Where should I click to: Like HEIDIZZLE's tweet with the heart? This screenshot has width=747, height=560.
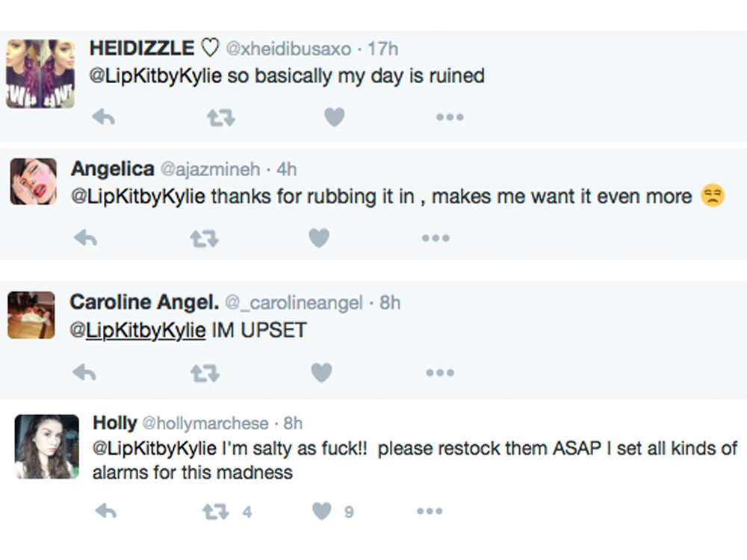(x=335, y=117)
